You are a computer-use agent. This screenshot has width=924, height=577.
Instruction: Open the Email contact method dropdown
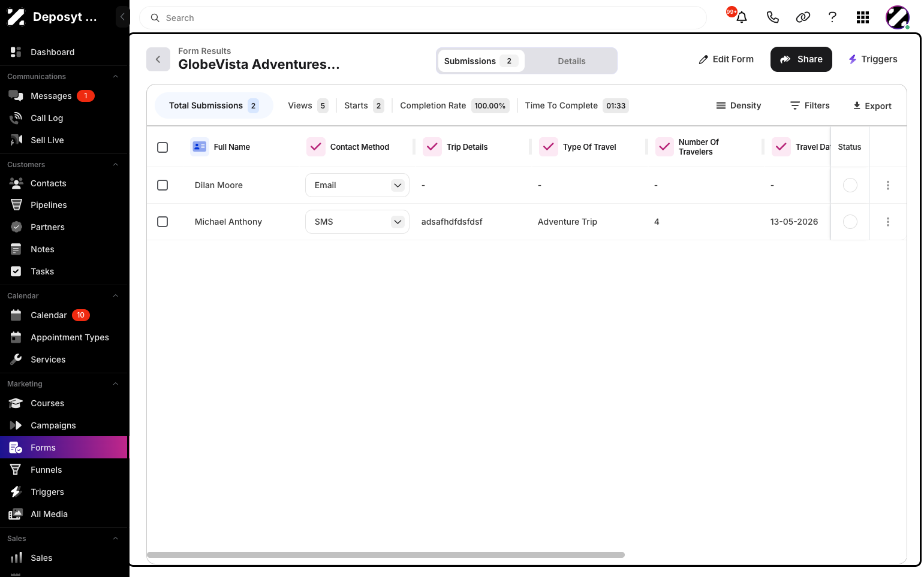coord(357,185)
